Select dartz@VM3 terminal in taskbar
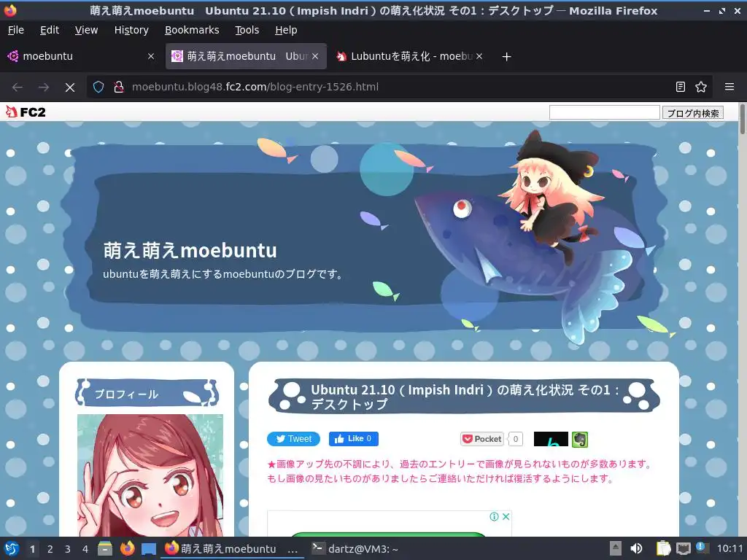747x560 pixels. tap(355, 549)
